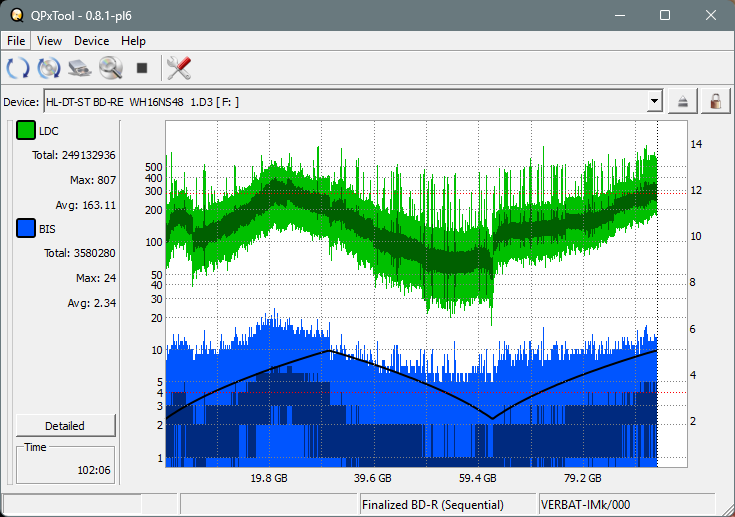The image size is (735, 517).
Task: Maximize the QPxTool window
Action: pyautogui.click(x=665, y=15)
